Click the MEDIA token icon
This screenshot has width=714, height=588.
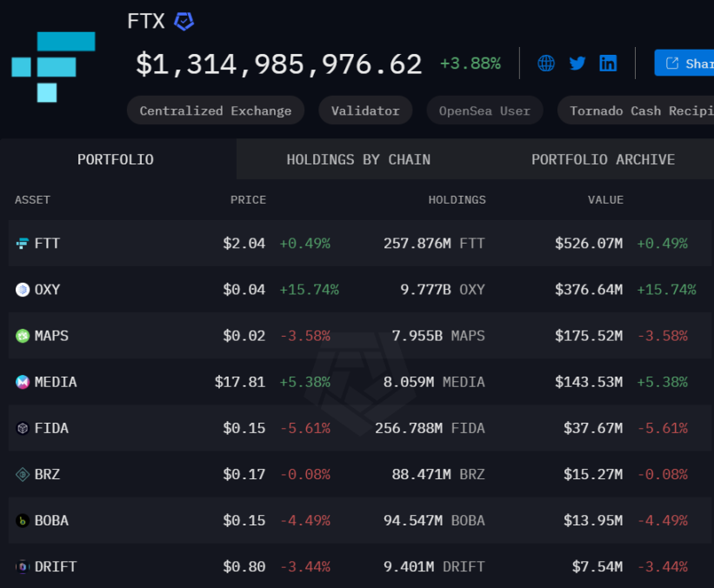coord(23,382)
